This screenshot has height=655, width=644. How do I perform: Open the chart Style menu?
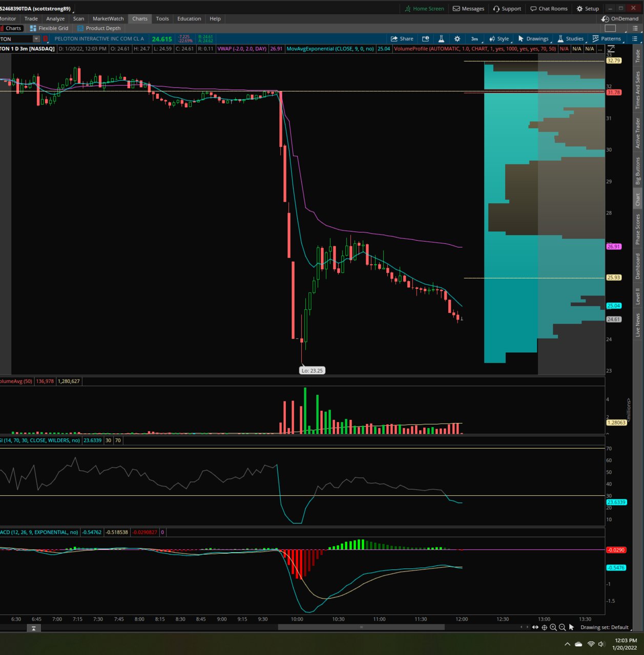point(499,39)
